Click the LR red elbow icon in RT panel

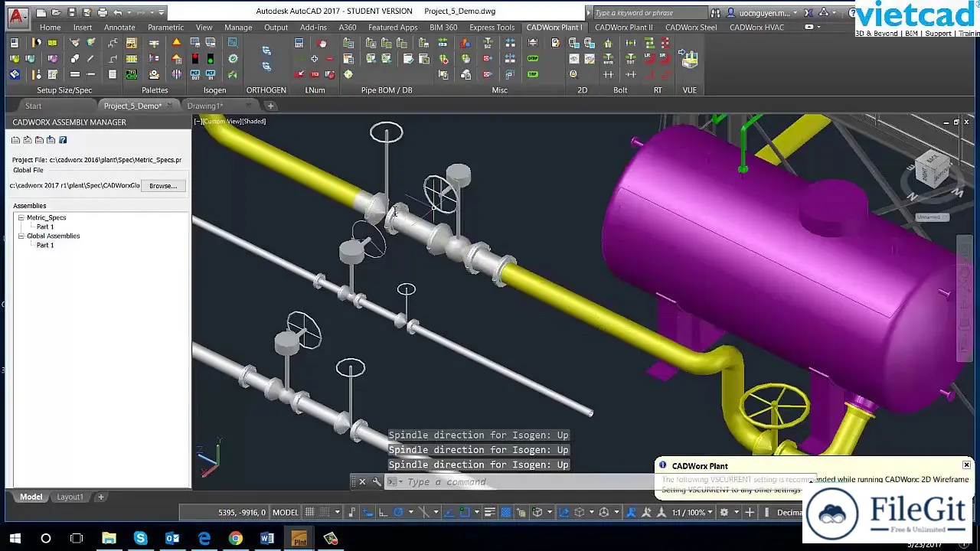point(651,59)
